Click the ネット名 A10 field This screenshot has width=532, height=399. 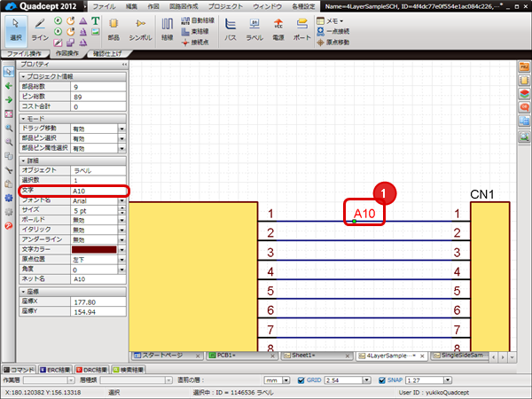(x=98, y=279)
